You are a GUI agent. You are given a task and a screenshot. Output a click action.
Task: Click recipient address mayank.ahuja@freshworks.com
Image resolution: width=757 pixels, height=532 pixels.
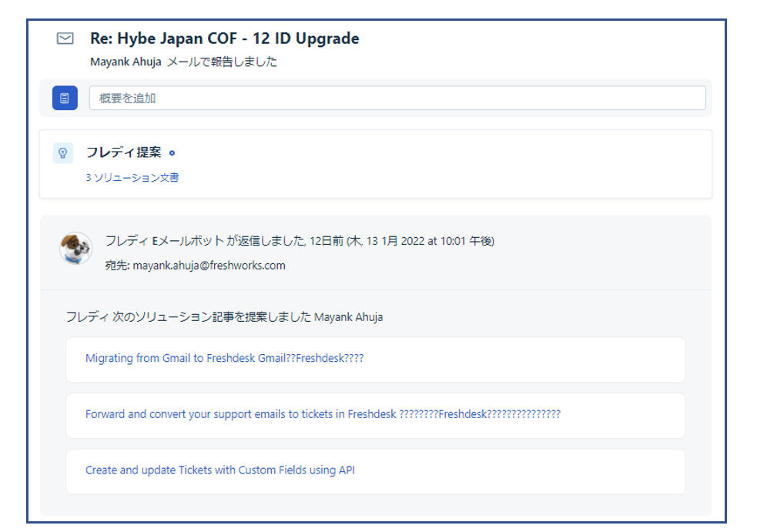(209, 266)
